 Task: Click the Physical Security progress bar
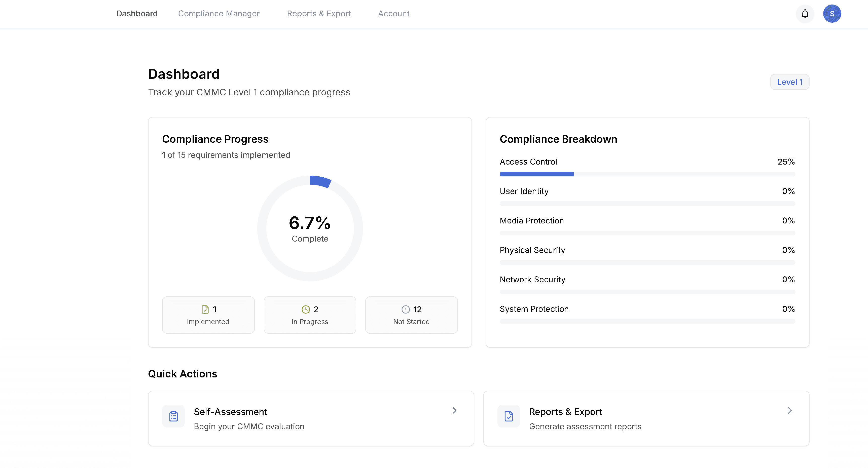pos(647,262)
